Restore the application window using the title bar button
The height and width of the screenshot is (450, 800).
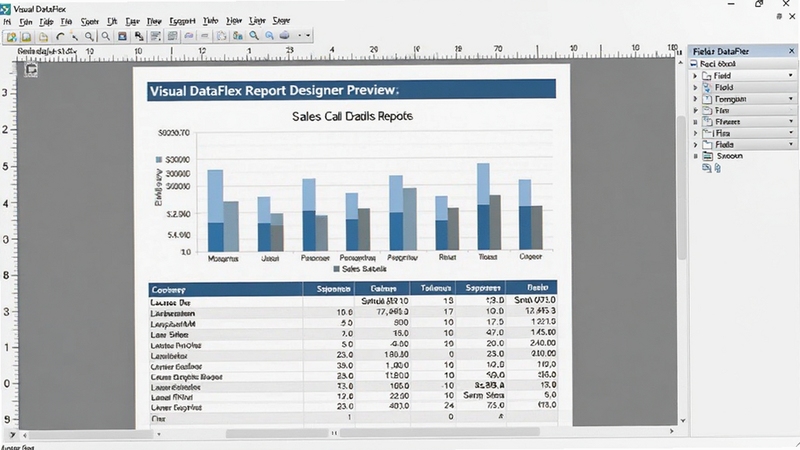[x=759, y=4]
